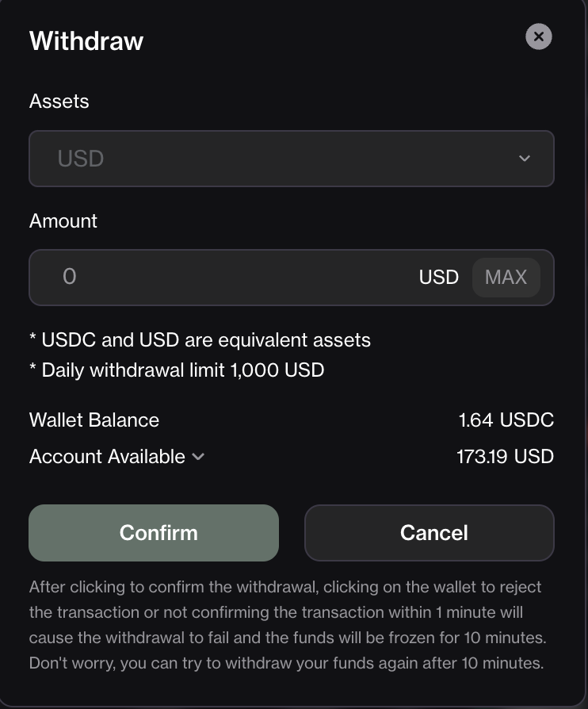Click the Amount field label
This screenshot has width=588, height=709.
[63, 221]
